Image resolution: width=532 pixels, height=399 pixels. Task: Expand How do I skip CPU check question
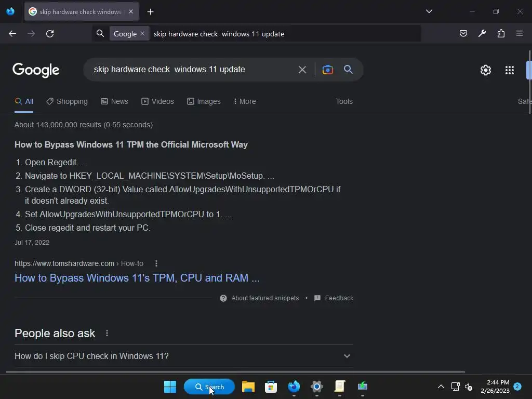[x=184, y=356]
